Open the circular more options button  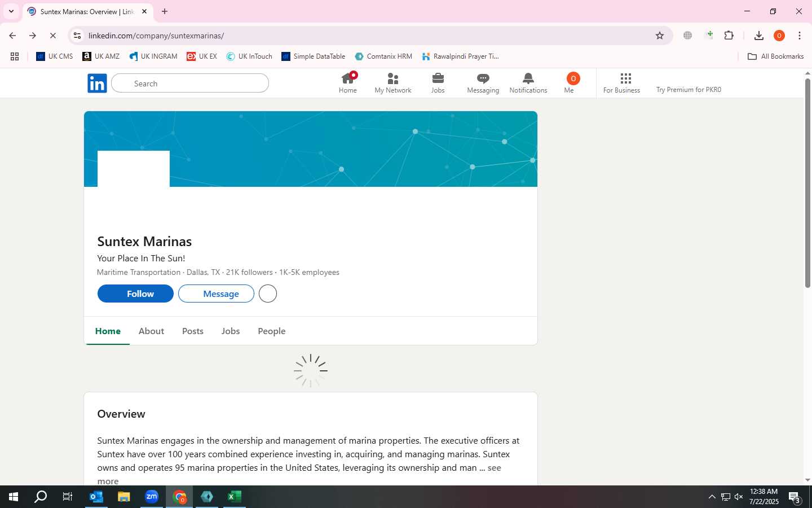pos(268,294)
